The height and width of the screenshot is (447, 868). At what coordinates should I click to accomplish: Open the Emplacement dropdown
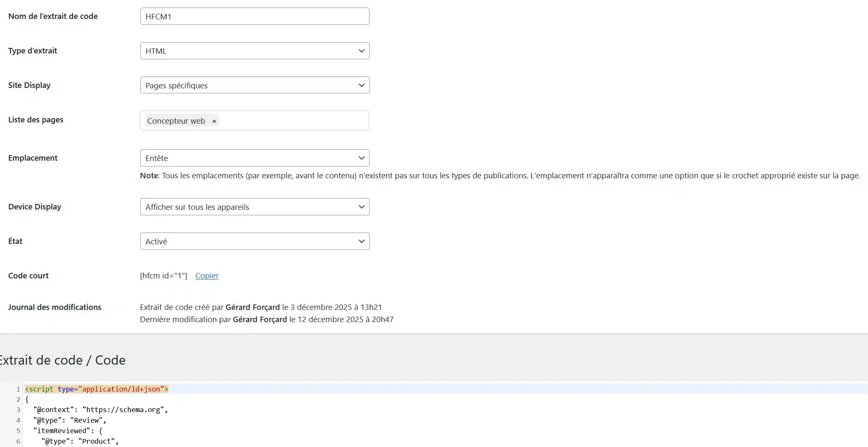tap(254, 158)
